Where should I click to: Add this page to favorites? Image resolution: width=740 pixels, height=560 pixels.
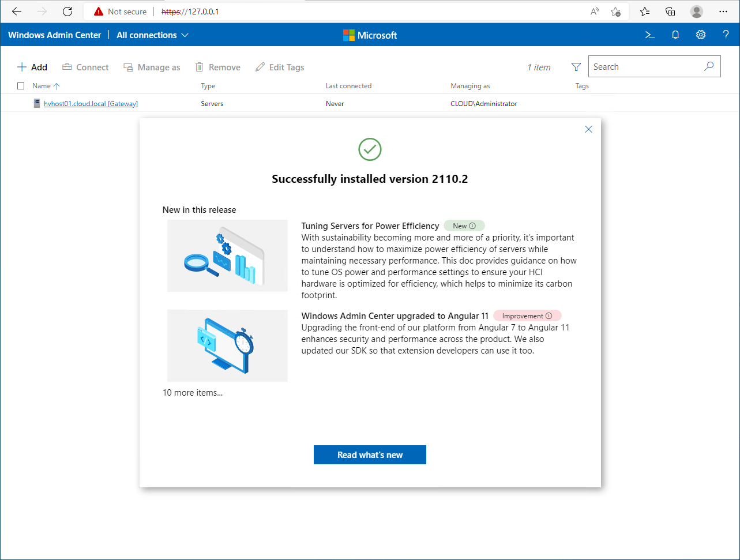coord(615,12)
